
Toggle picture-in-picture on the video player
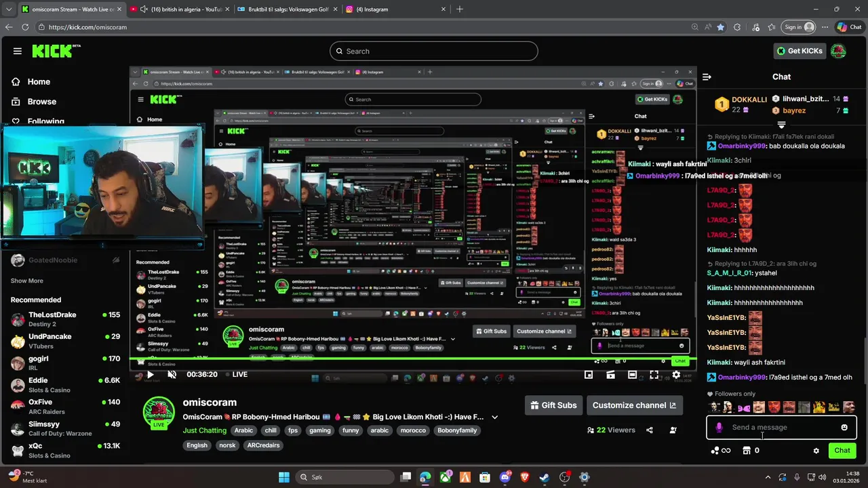click(589, 374)
